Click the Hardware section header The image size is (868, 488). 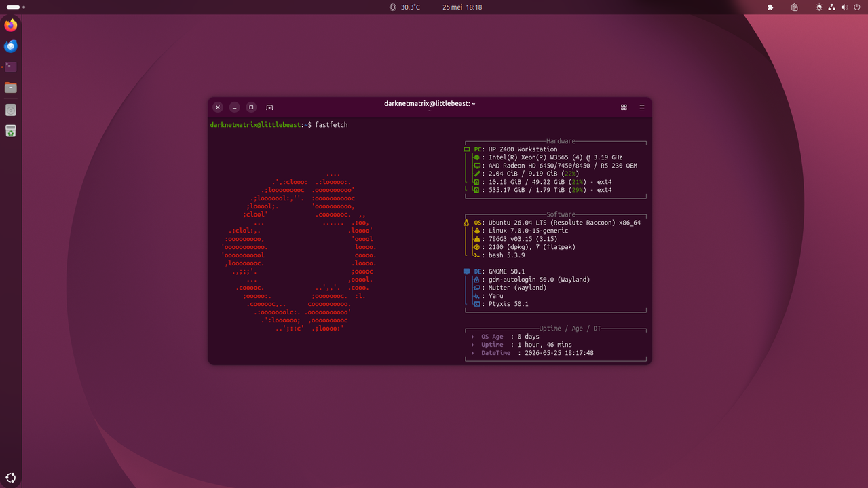(561, 141)
